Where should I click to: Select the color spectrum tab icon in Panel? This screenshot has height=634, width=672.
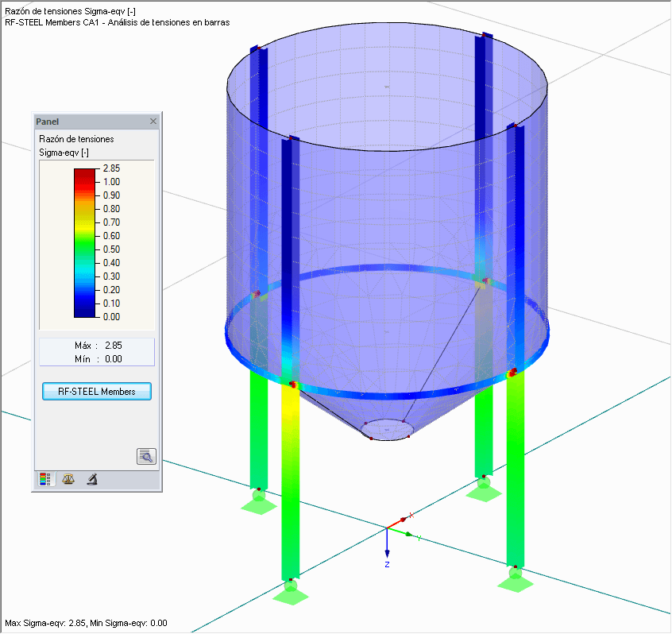tap(44, 478)
